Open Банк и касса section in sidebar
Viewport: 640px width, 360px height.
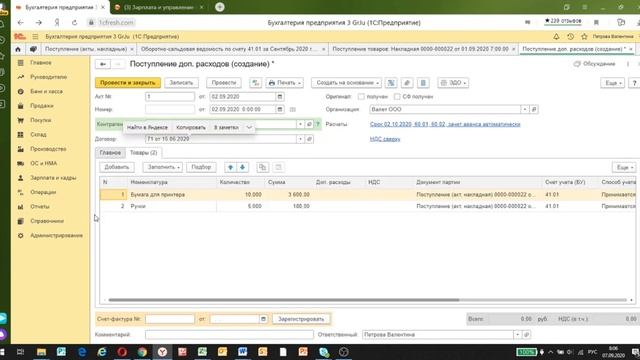click(x=47, y=91)
